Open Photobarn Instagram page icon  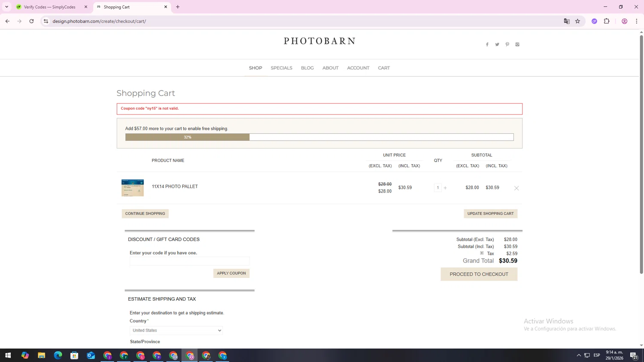[517, 45]
